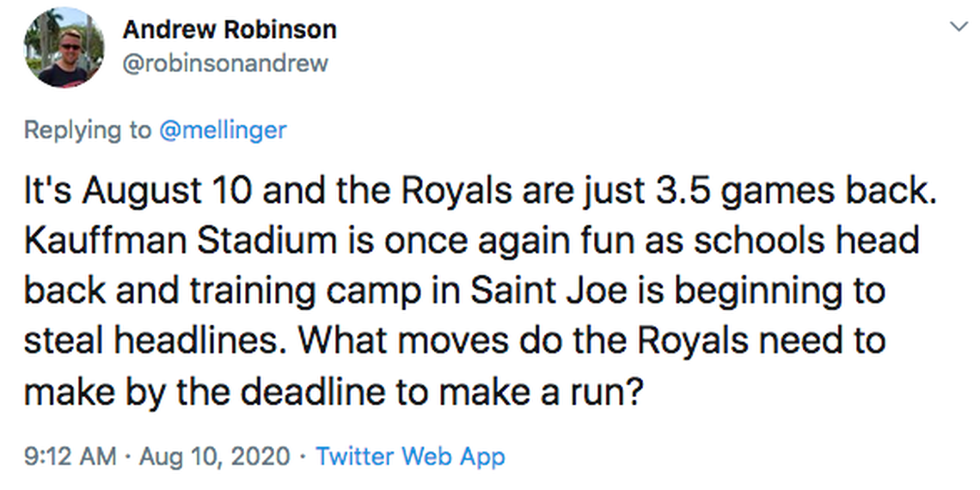Visit the @mellinger profile mention

(x=223, y=130)
